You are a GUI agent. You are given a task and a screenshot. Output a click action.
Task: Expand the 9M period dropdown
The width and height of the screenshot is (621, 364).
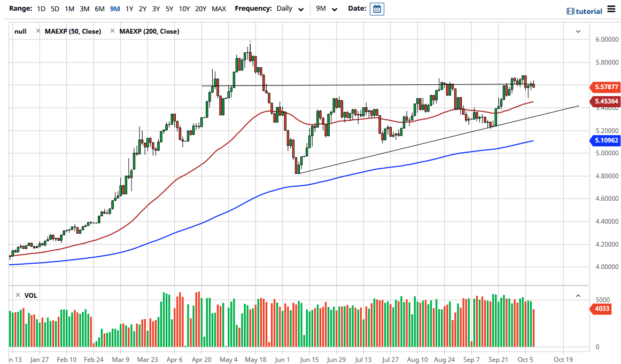(327, 9)
